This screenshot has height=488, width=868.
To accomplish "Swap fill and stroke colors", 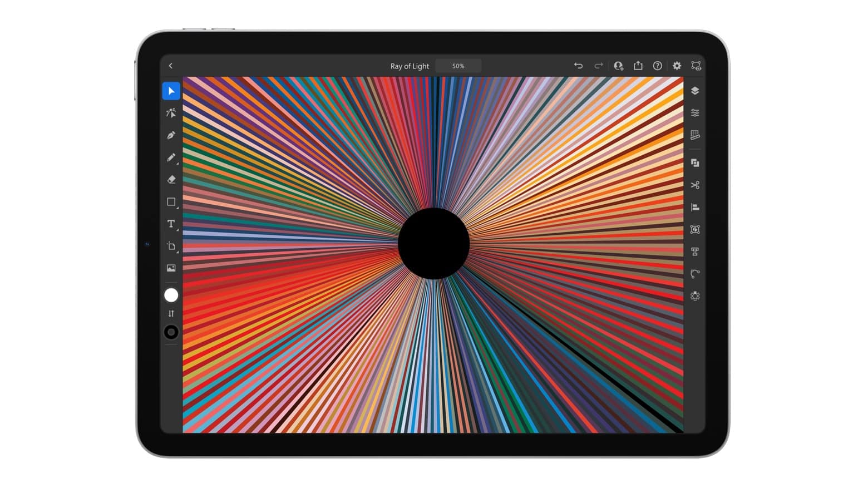I will click(171, 314).
